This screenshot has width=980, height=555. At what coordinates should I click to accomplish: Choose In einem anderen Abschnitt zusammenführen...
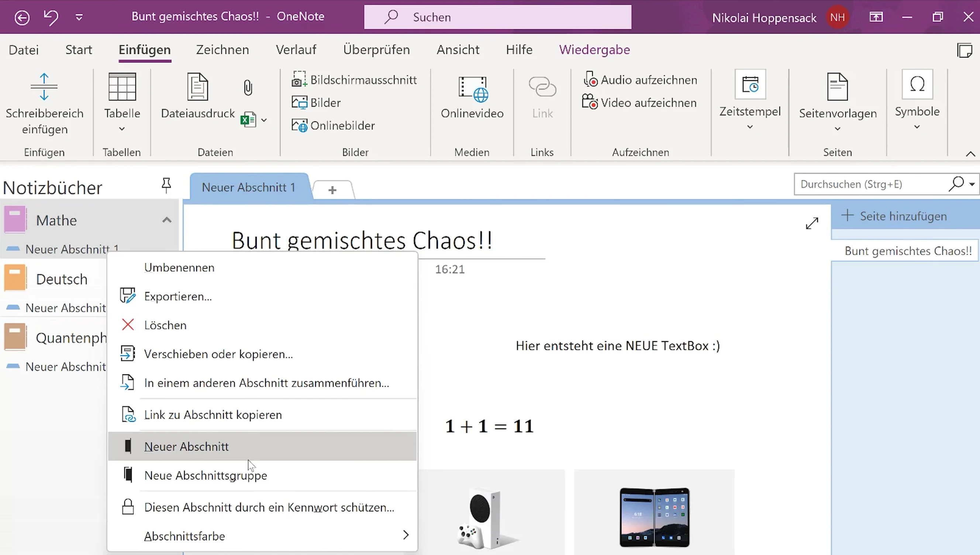pos(262,383)
